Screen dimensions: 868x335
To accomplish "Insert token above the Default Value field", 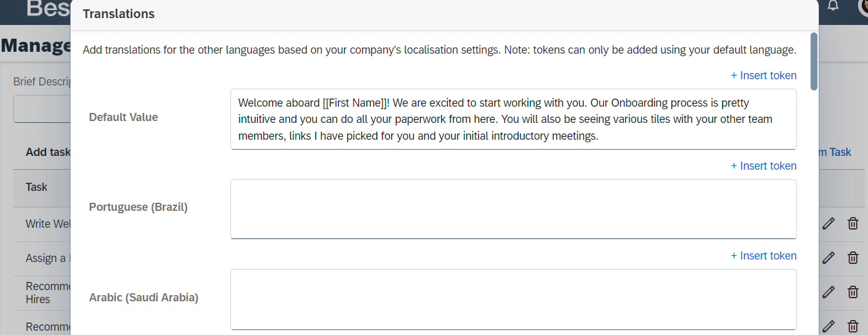I will point(764,75).
